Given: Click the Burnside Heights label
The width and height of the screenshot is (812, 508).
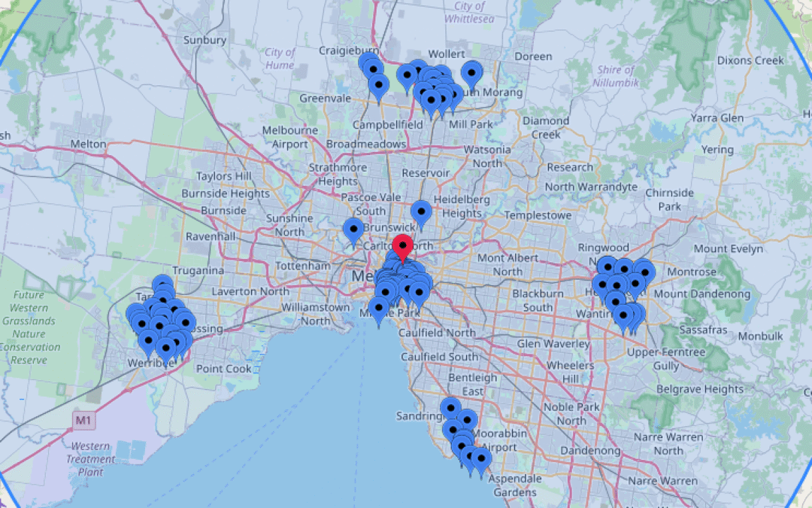Looking at the screenshot, I should click(226, 194).
